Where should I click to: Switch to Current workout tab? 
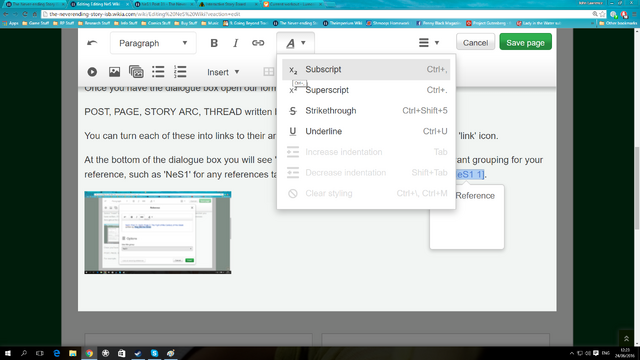[x=293, y=4]
